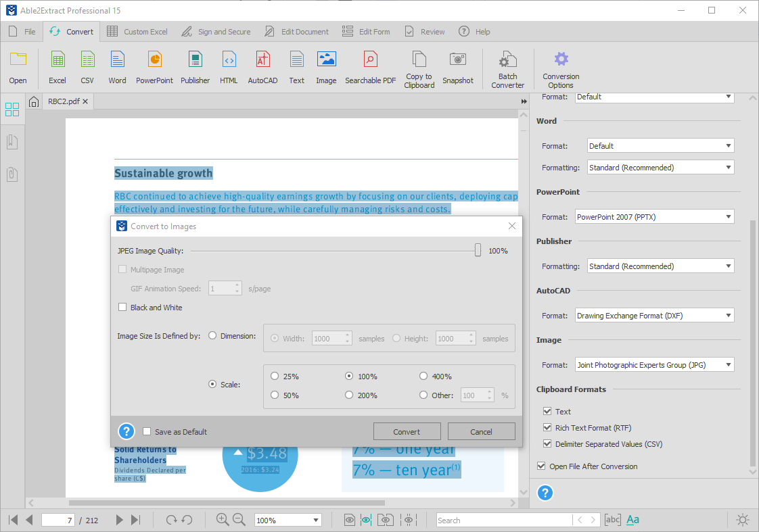Toggle case sensitive search option
Screen dimensions: 759x532
pos(632,520)
